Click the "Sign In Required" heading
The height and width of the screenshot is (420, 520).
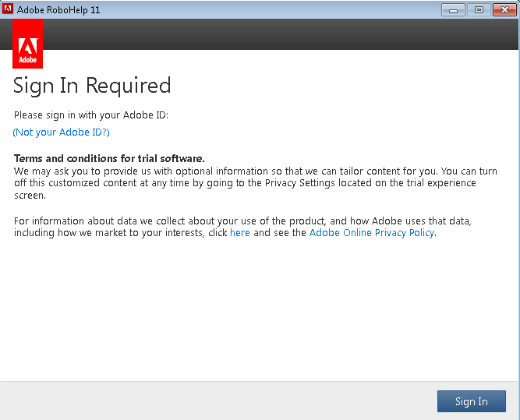(x=92, y=86)
